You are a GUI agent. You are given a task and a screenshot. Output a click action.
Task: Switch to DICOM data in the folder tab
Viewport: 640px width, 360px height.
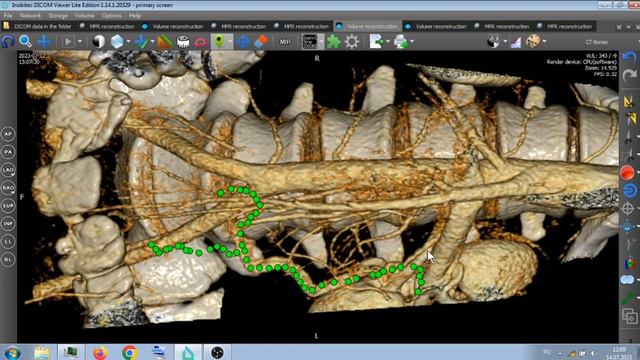pyautogui.click(x=38, y=26)
